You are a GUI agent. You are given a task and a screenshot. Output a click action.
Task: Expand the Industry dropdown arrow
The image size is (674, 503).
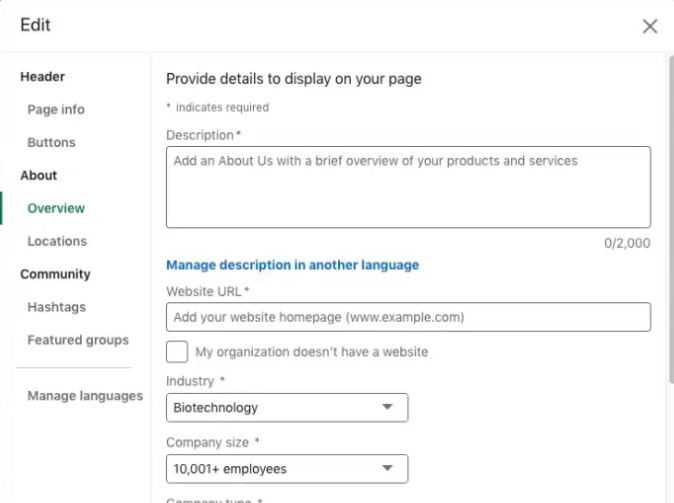pos(388,408)
